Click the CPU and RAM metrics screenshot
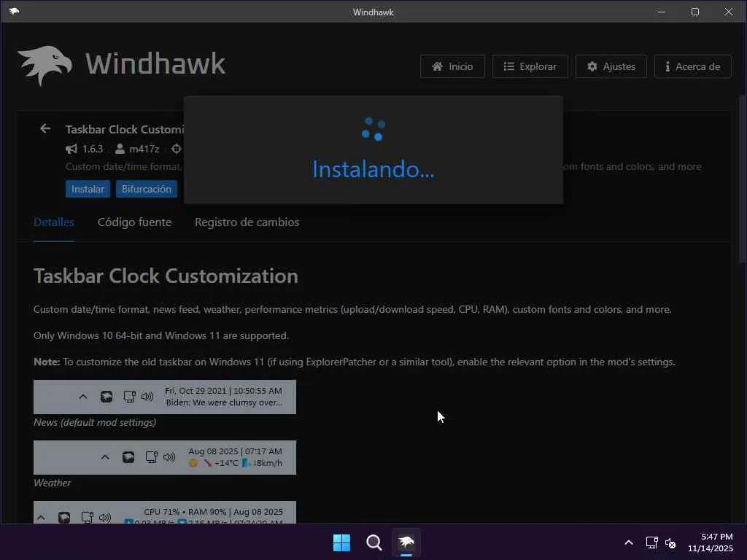Viewport: 747px width, 560px height. point(165,513)
